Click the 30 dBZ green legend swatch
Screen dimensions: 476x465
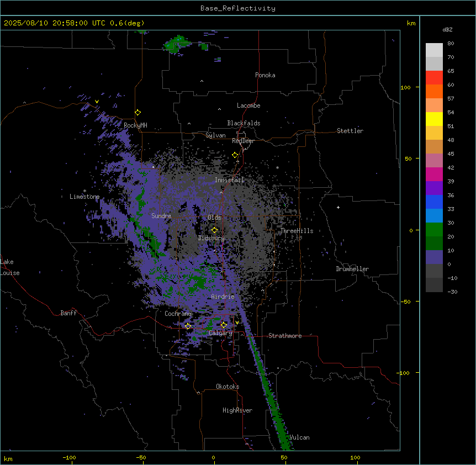click(x=434, y=229)
